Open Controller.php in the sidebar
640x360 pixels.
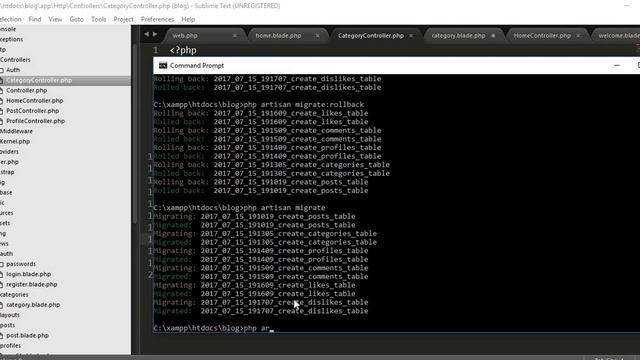27,90
